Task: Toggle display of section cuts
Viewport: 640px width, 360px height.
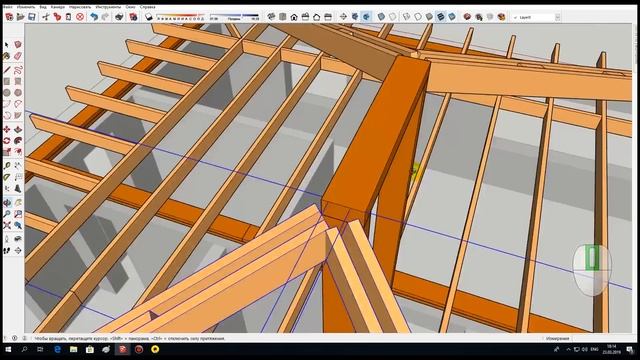Action: point(367,17)
